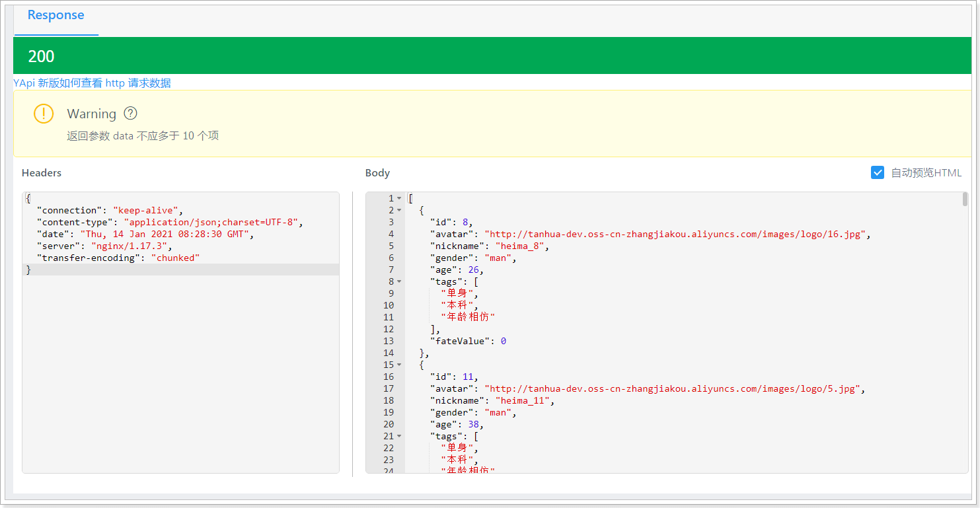Click the "gender" value on line 6
Image resolution: width=980 pixels, height=508 pixels.
point(498,258)
